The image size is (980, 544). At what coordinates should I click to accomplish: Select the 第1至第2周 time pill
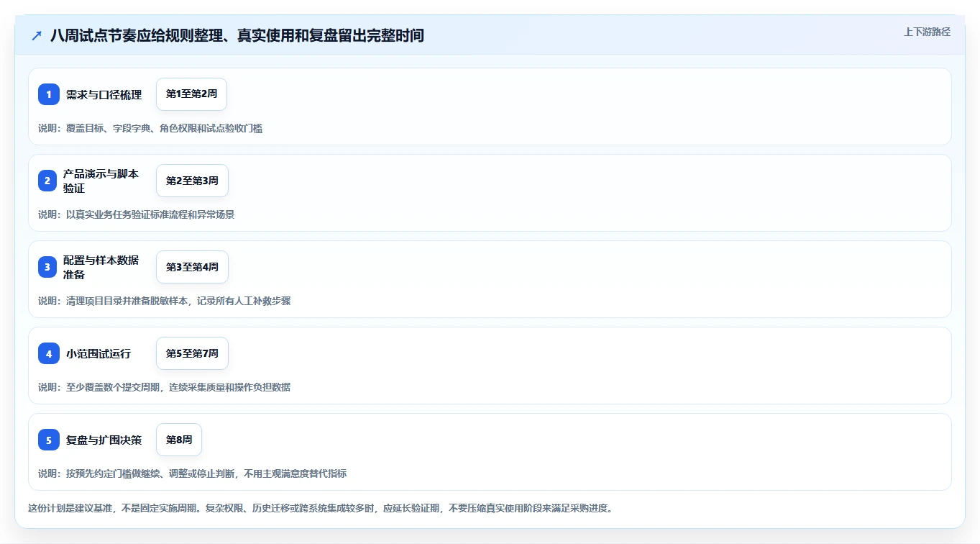(192, 94)
